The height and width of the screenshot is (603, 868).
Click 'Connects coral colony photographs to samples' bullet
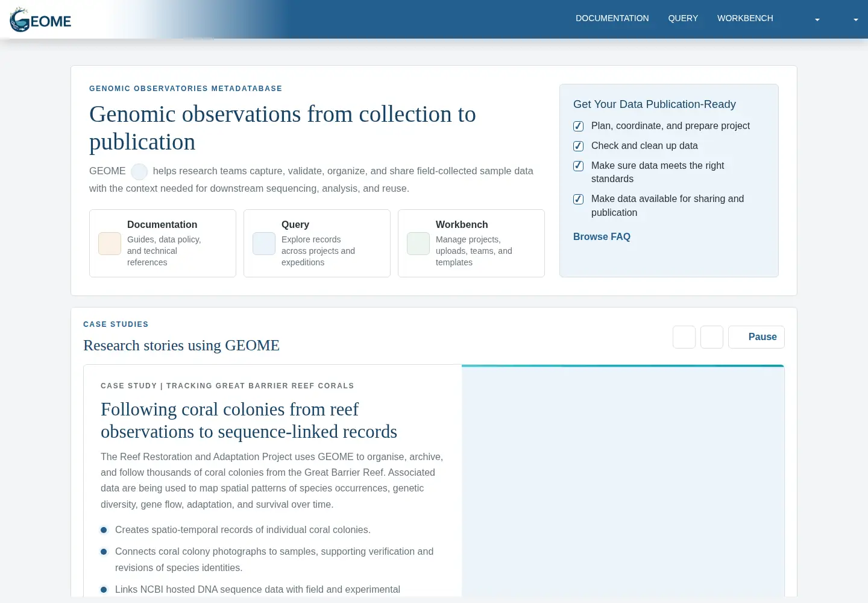[x=274, y=560]
